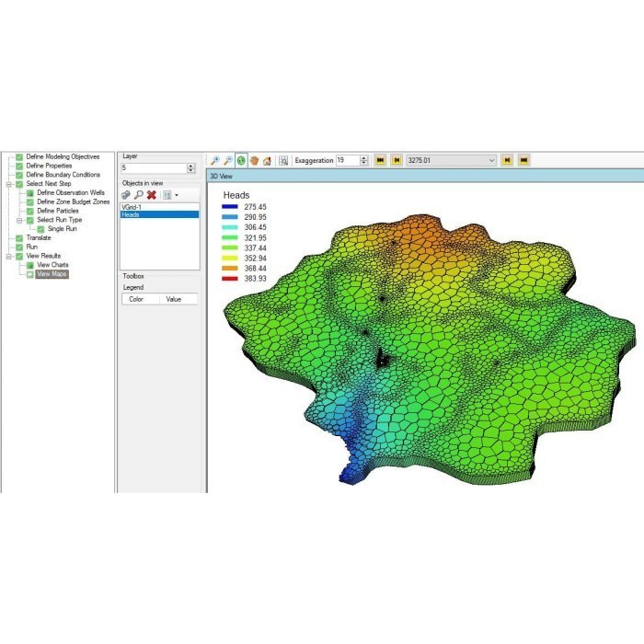Select the pan hand tool
Image resolution: width=644 pixels, height=644 pixels.
253,160
